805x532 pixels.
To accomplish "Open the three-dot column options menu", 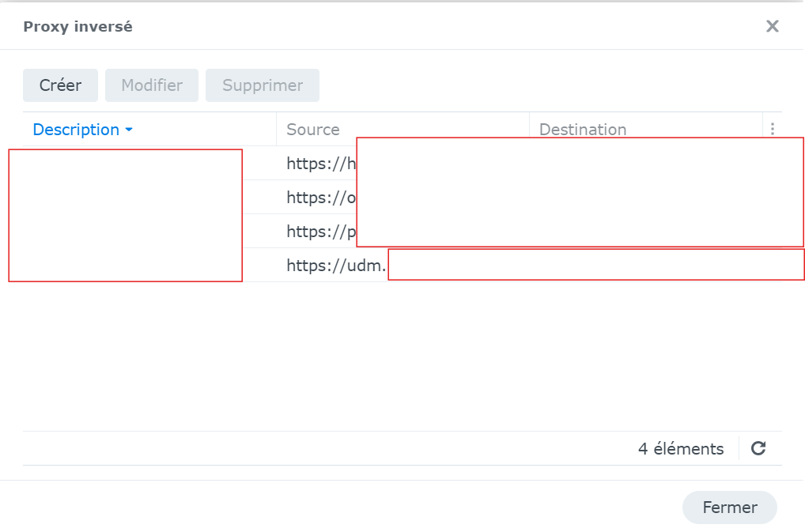I will point(772,129).
